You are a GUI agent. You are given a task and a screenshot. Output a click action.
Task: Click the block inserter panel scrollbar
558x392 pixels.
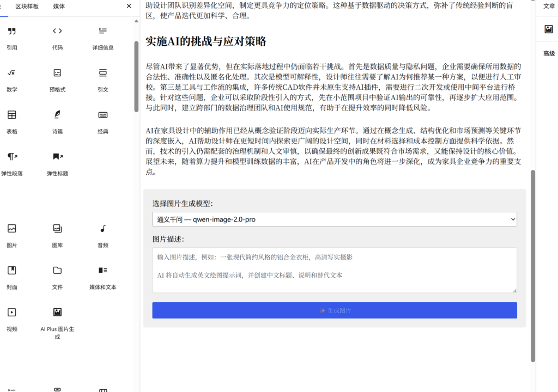point(136,76)
